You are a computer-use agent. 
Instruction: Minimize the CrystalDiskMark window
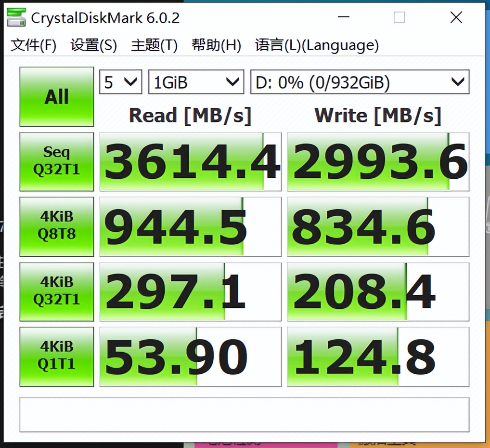pos(344,17)
